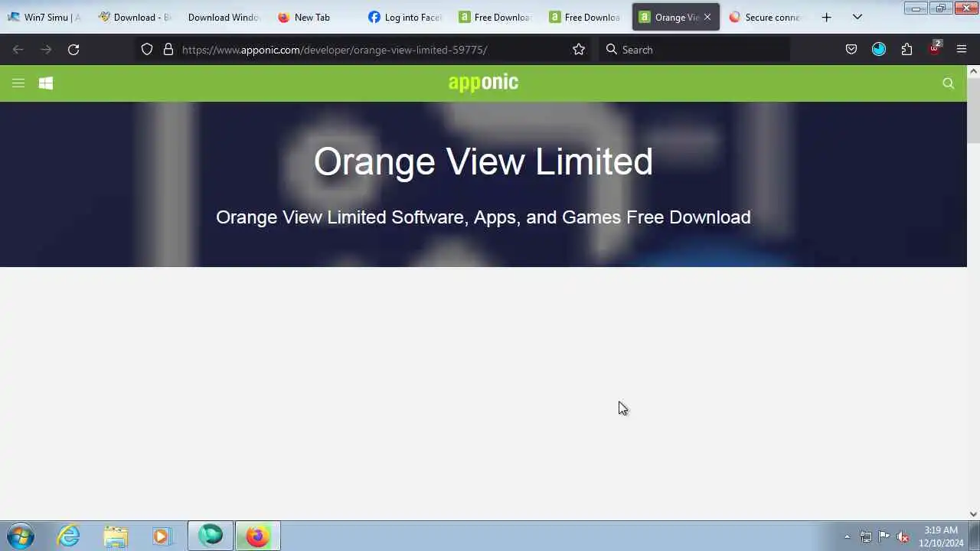Click the scrollbar up arrow
980x551 pixels.
[973, 71]
